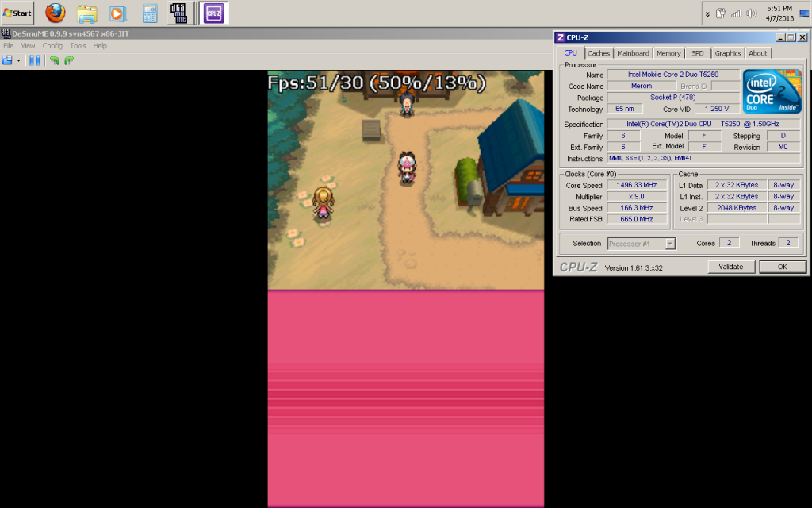Open the Tools menu in DeSmuME
This screenshot has width=812, height=508.
(78, 46)
